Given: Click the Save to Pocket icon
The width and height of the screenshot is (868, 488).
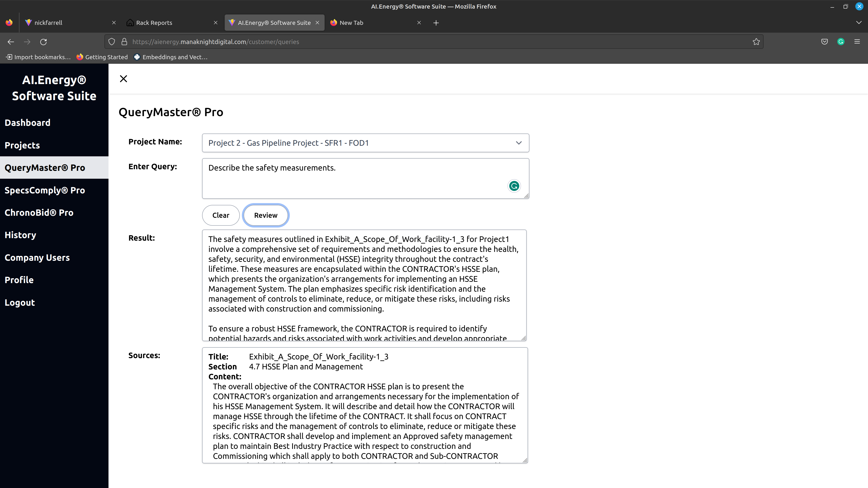Looking at the screenshot, I should coord(824,42).
